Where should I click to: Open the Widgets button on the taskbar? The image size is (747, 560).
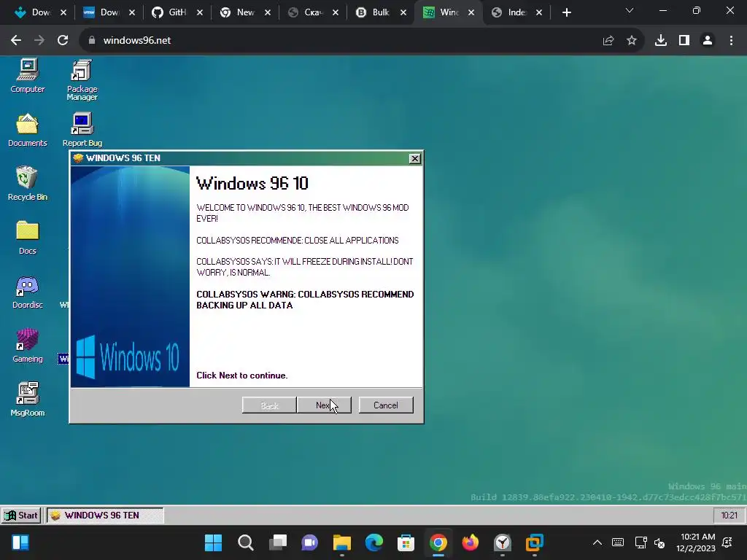click(x=20, y=542)
